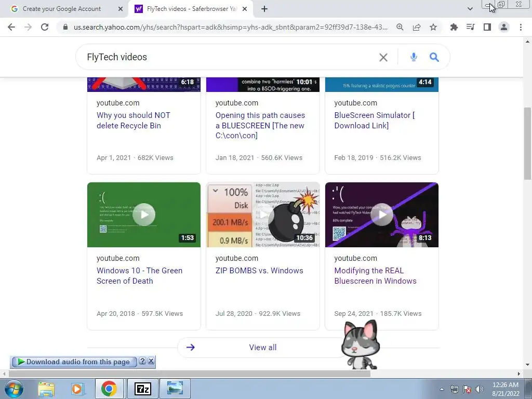Show hidden system tray icons

[442, 389]
